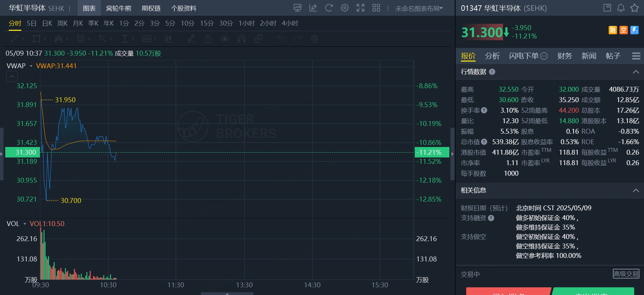Select the 图表 tab

[x=89, y=8]
